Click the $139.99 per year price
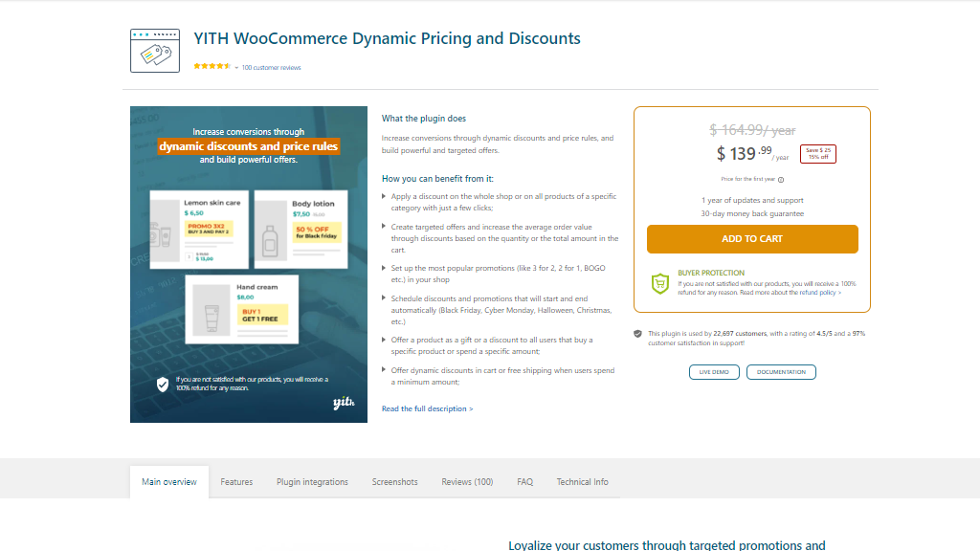The image size is (980, 551). coord(752,154)
